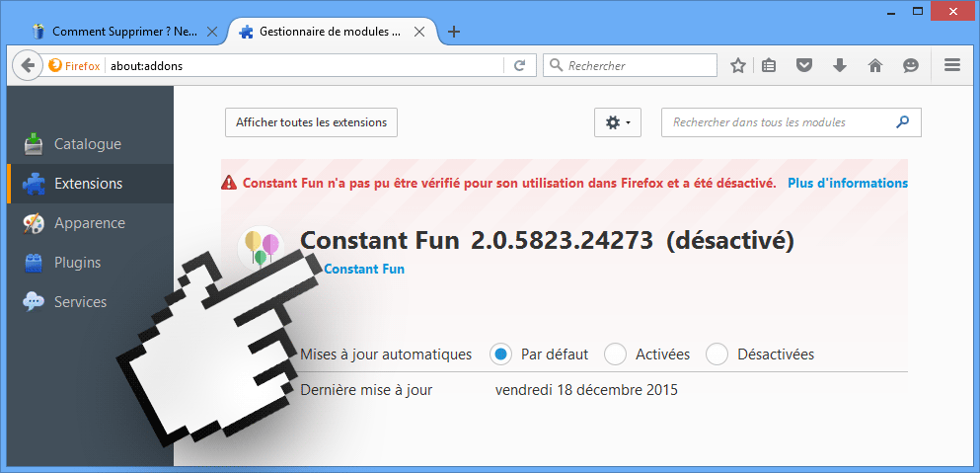Open the Plus d'informations link
The width and height of the screenshot is (980, 473).
tap(848, 184)
